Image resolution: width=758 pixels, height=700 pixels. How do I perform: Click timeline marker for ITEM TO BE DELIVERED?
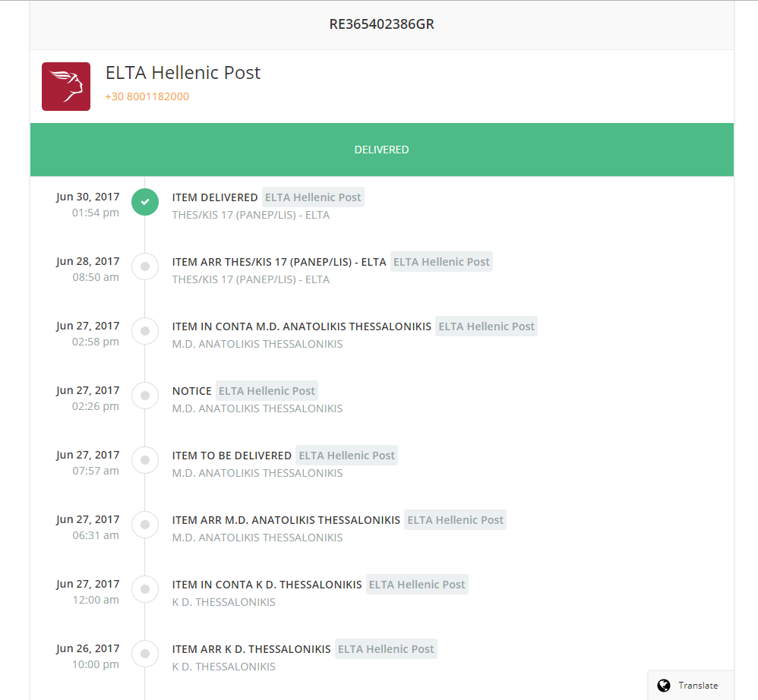click(x=144, y=460)
